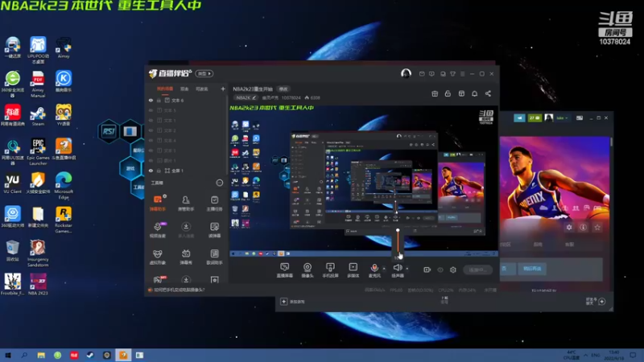
Task: Open the 弹幕助手 tool in the toolbox
Action: coord(157,204)
